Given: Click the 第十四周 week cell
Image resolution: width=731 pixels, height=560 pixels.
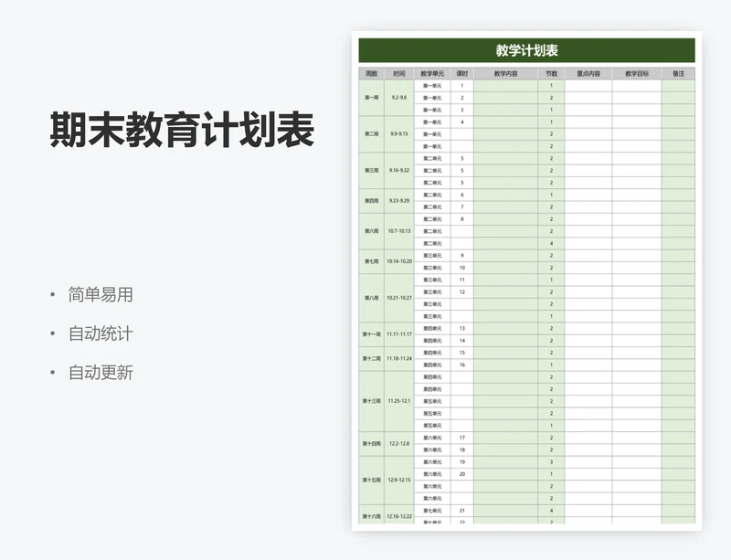Looking at the screenshot, I should [x=372, y=444].
